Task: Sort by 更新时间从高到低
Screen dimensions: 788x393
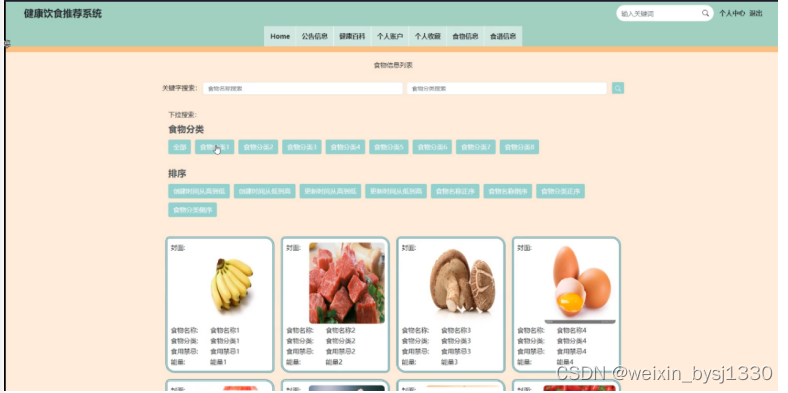Action: point(330,191)
